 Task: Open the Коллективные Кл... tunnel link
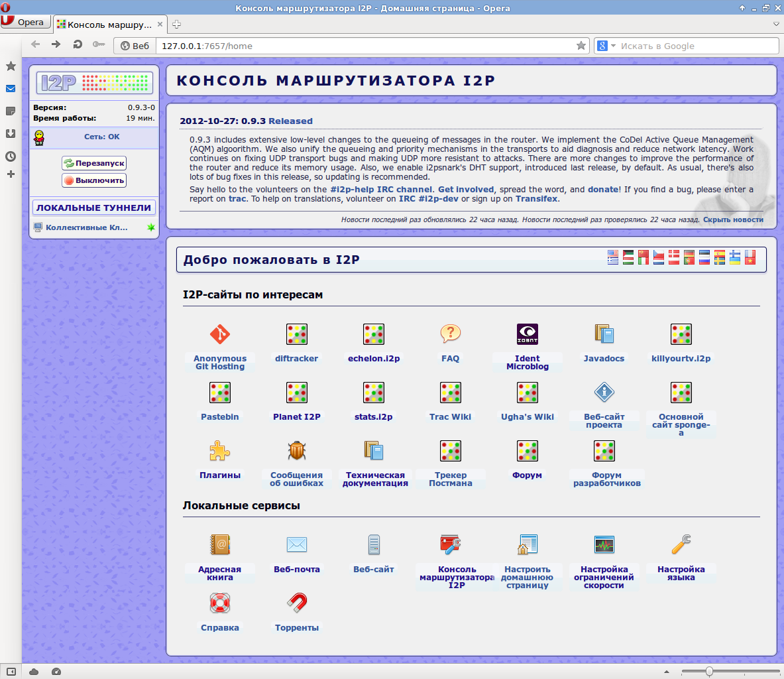pyautogui.click(x=87, y=227)
